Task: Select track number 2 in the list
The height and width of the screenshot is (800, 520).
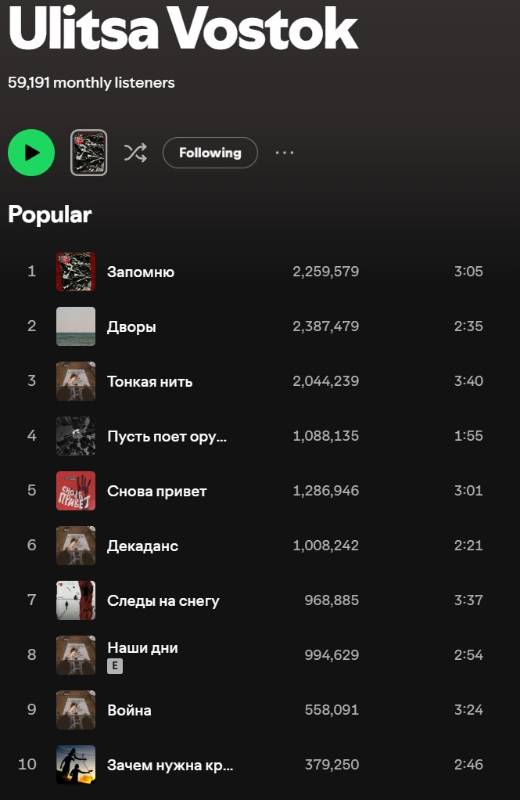Action: tap(32, 326)
